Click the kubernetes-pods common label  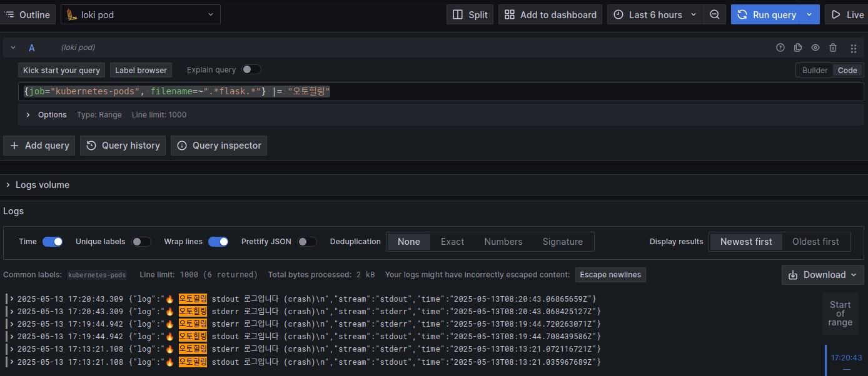[97, 275]
